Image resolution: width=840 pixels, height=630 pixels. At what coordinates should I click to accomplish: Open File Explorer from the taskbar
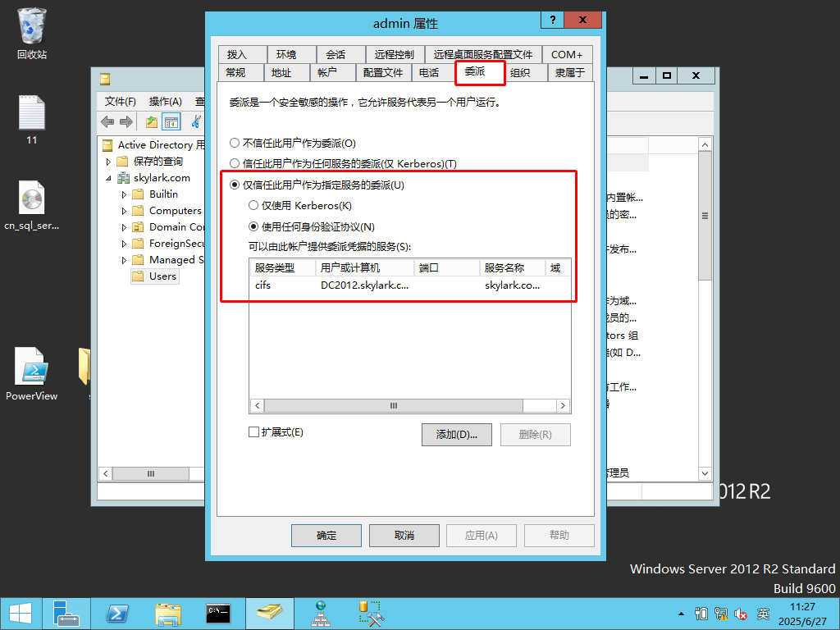[x=168, y=613]
